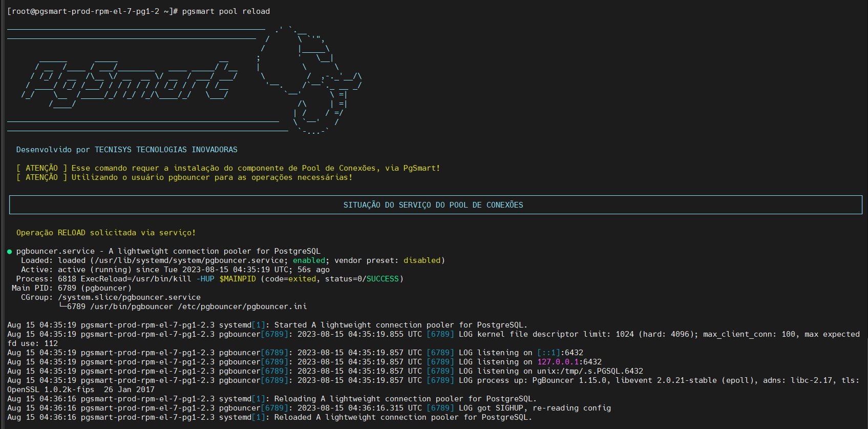This screenshot has height=429, width=868.
Task: Click the '56s ago' uptime text
Action: pos(313,270)
